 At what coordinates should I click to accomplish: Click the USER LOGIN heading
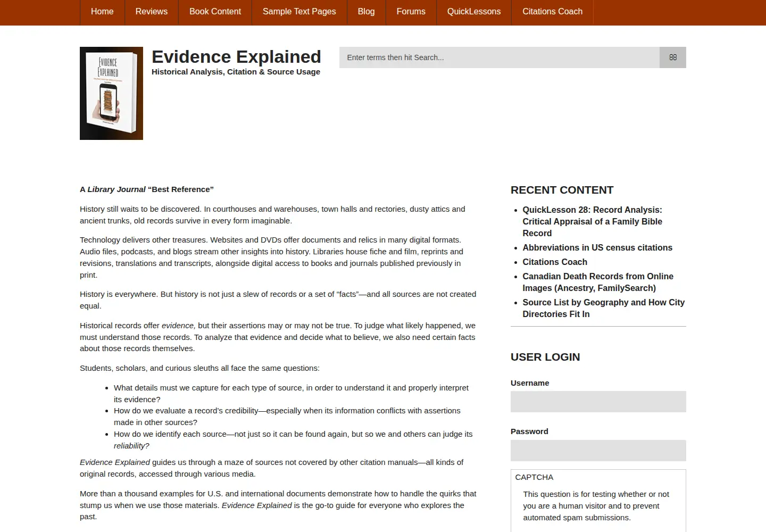pyautogui.click(x=545, y=357)
